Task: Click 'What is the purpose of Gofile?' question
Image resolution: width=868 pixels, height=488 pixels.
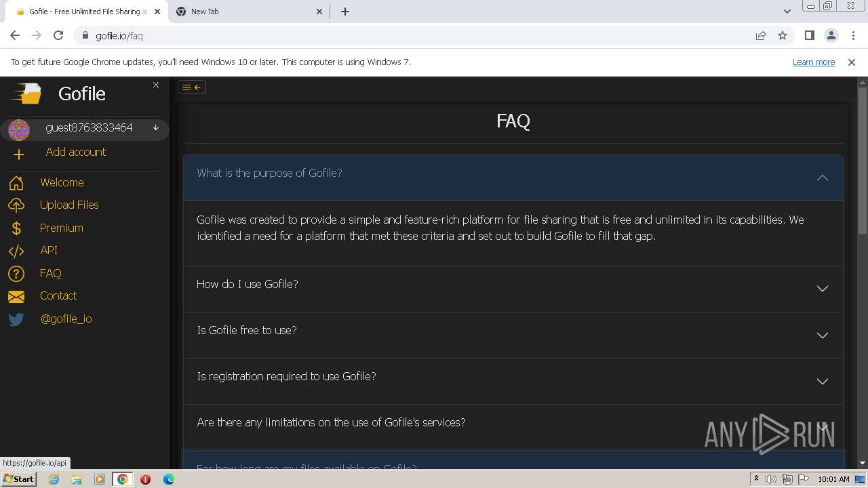Action: 269,173
